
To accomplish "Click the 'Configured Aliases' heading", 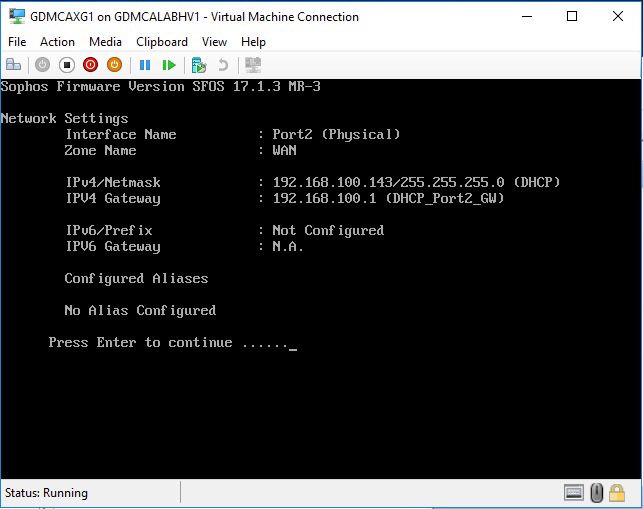I will click(x=136, y=279).
